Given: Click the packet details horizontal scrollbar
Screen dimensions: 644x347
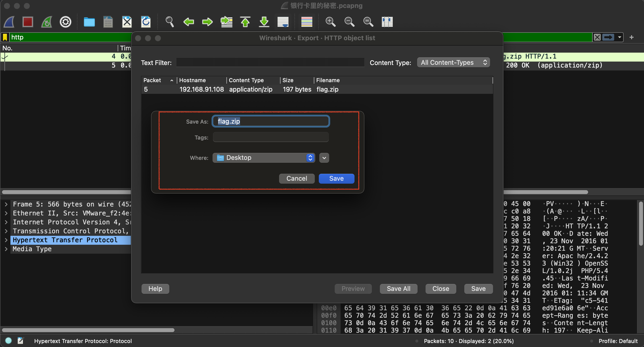Looking at the screenshot, I should pos(88,330).
